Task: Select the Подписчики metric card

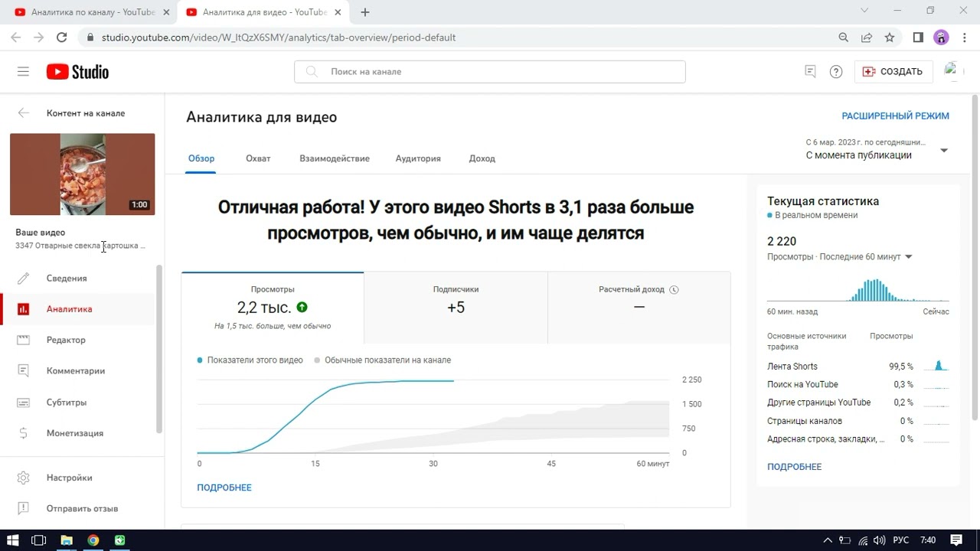Action: 456,308
